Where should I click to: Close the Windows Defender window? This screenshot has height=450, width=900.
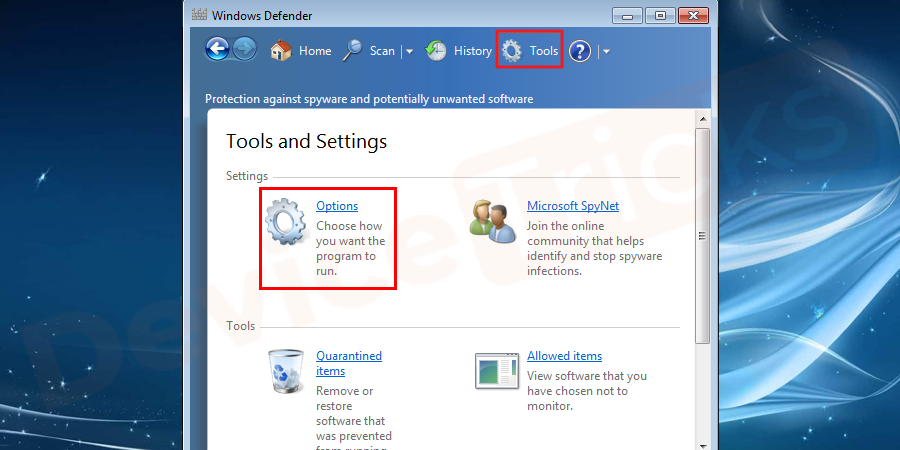[693, 15]
